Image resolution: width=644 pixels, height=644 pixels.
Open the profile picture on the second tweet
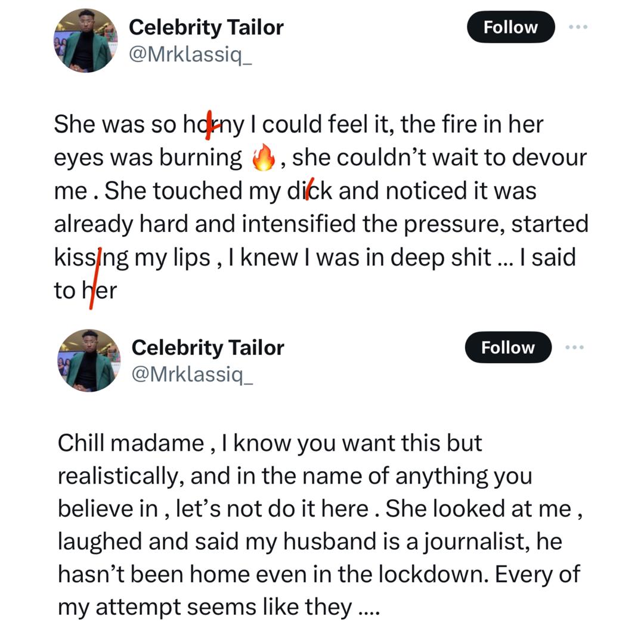tap(89, 361)
